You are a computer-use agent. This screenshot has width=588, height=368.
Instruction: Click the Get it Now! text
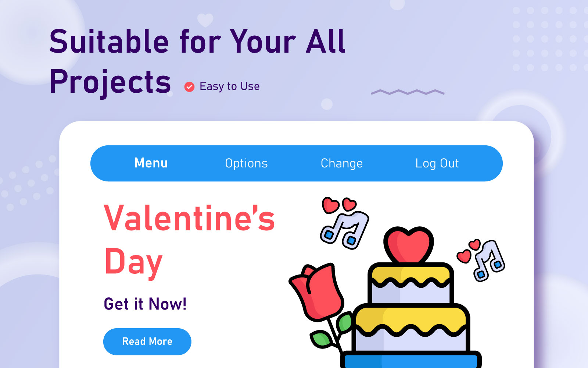[x=145, y=304]
